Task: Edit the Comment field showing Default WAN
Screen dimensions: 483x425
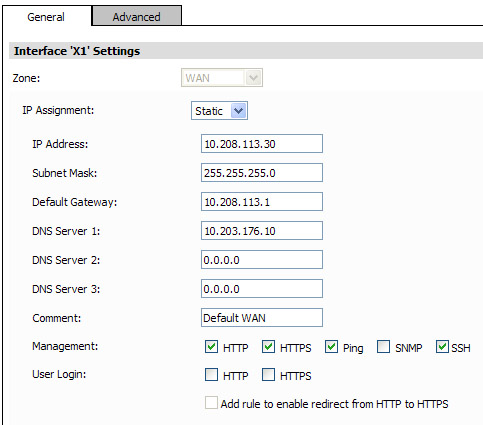Action: (262, 318)
